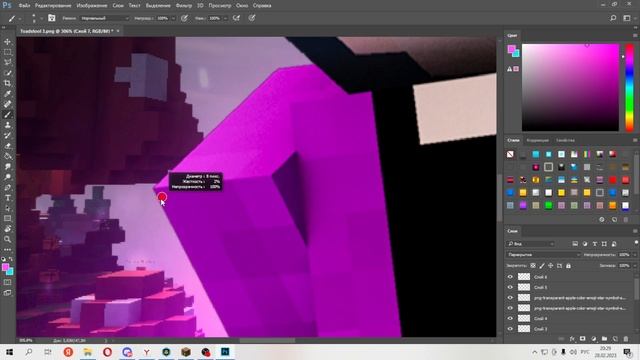Pick a color in the color field
640x360 pixels.
point(570,87)
